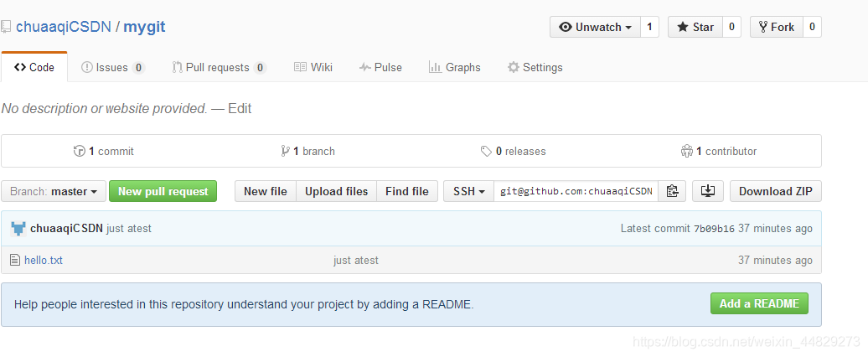Switch to the Pull requests tab
The image size is (868, 357).
(x=220, y=68)
